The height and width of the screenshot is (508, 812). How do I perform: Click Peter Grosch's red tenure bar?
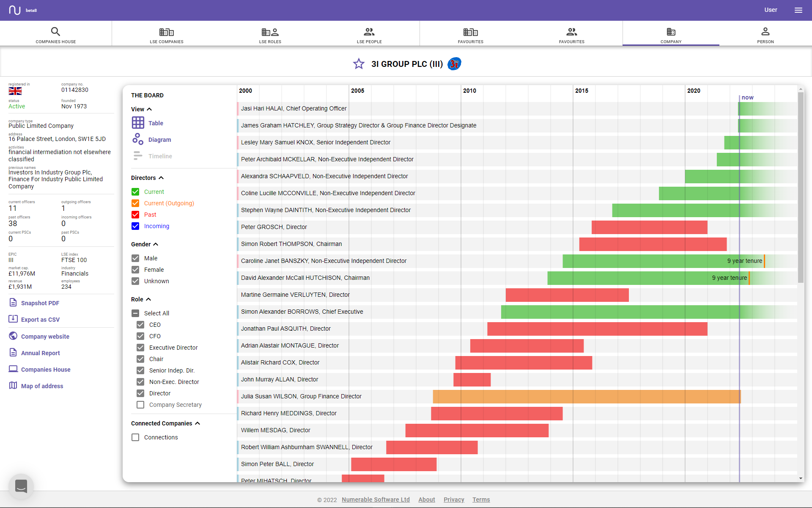[x=649, y=227]
